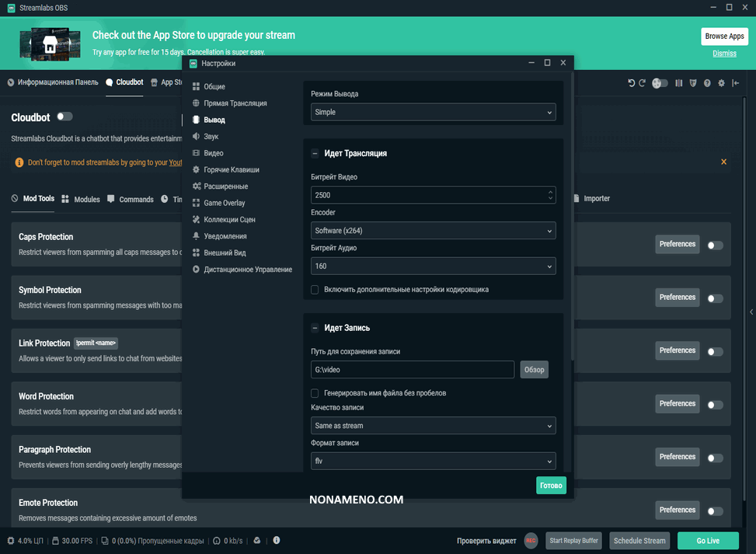Check generate filename without spaces option
The width and height of the screenshot is (756, 554).
pyautogui.click(x=315, y=393)
